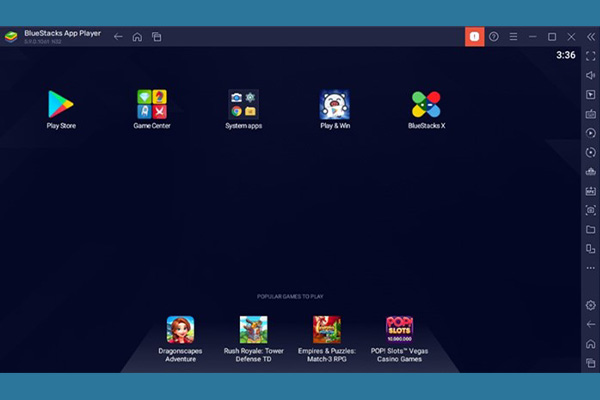Click the BlueStacks App Player title text
Screen dimensions: 600x400
click(x=62, y=33)
